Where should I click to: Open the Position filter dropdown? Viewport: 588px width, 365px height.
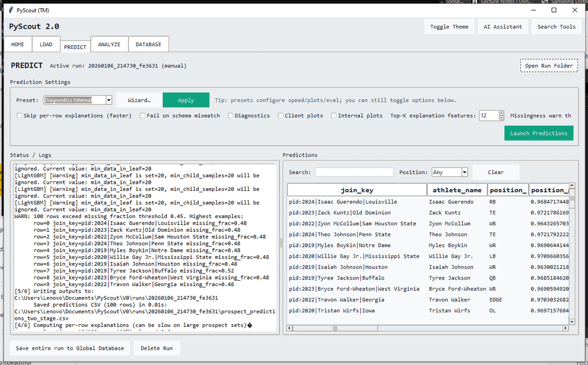(x=464, y=172)
